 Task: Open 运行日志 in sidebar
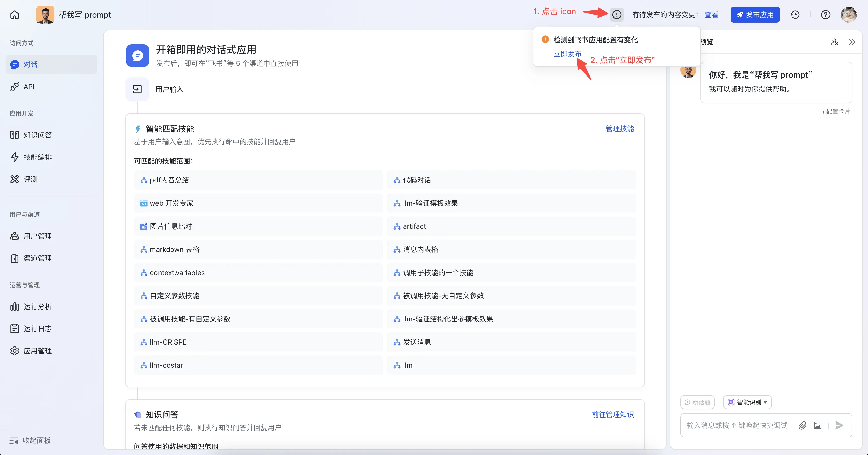pyautogui.click(x=51, y=329)
